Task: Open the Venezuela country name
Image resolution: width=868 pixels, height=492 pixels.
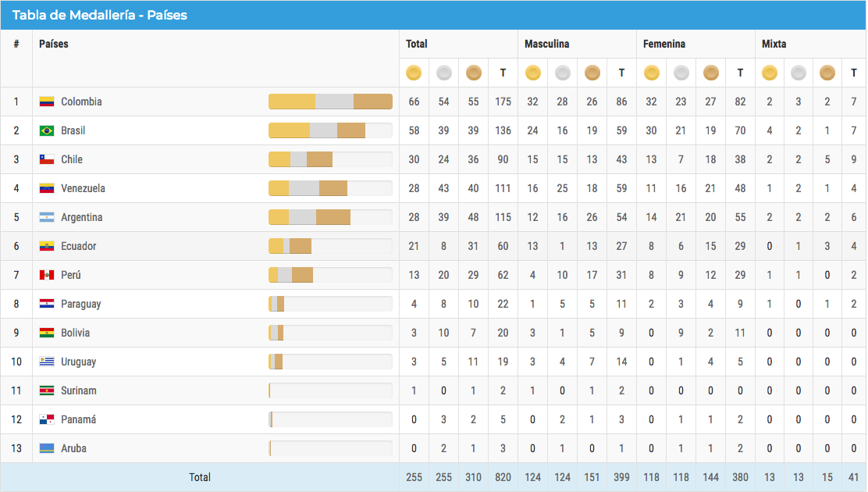Action: pyautogui.click(x=83, y=188)
